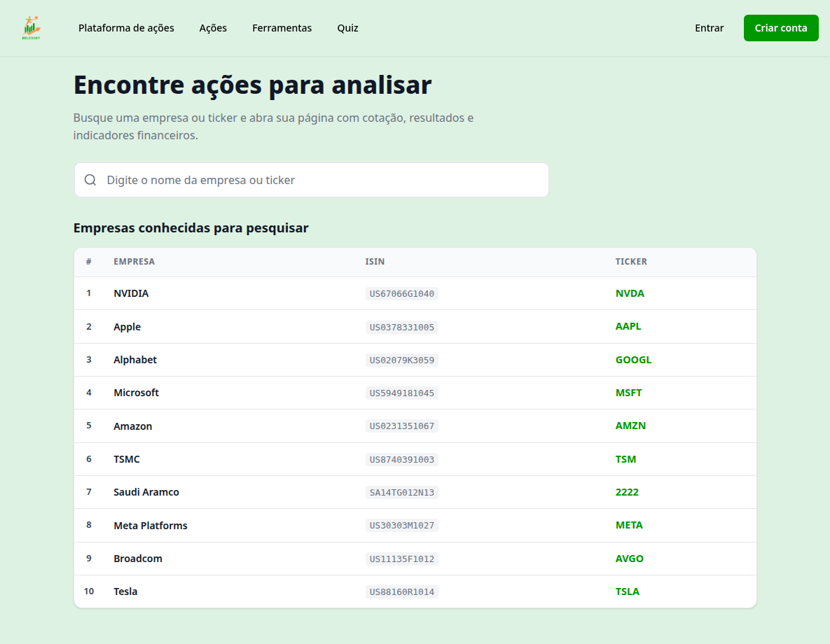830x644 pixels.
Task: Open the Ações menu item
Action: [x=213, y=28]
